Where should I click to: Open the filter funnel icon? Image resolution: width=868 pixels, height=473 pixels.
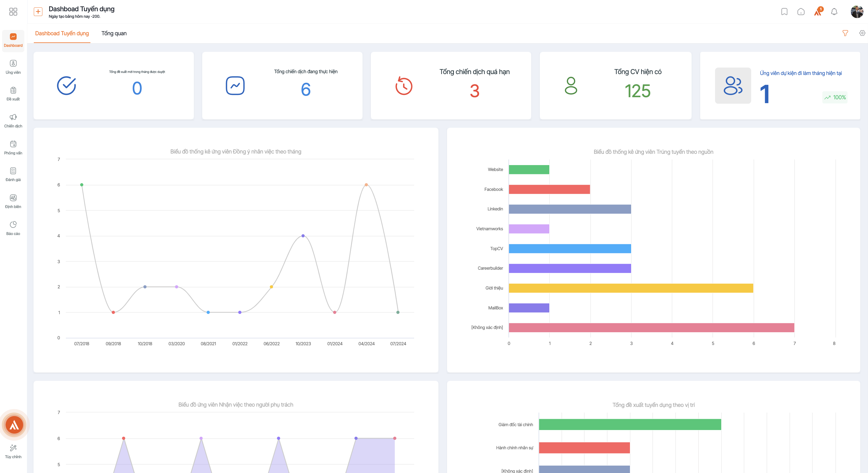click(x=845, y=33)
